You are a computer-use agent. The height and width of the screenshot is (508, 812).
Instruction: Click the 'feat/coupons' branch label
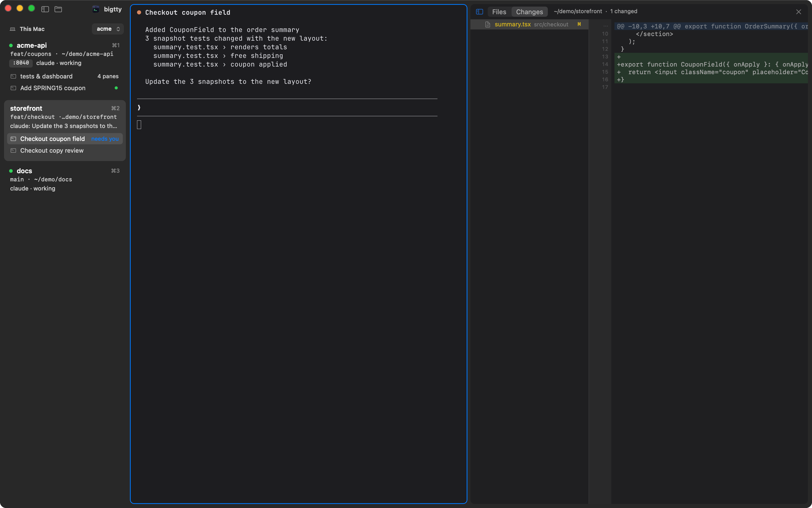(31, 54)
